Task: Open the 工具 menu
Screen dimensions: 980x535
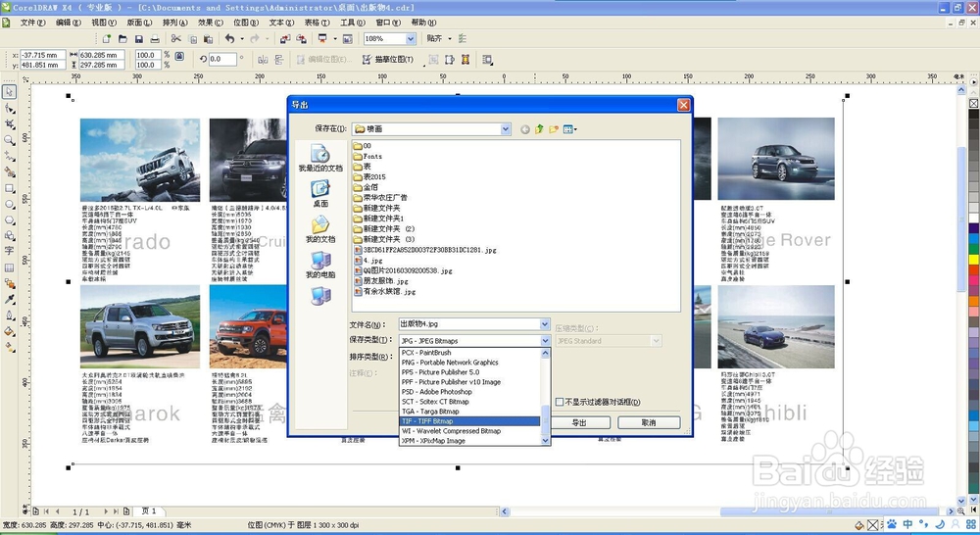Action: coord(353,23)
